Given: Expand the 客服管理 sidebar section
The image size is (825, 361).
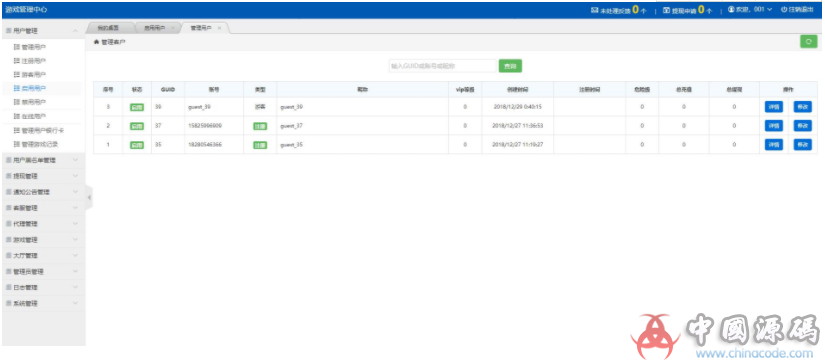Looking at the screenshot, I should 44,208.
